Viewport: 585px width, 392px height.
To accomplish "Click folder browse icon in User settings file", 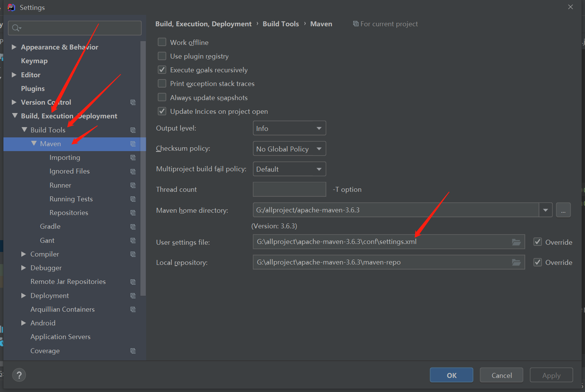I will click(516, 242).
